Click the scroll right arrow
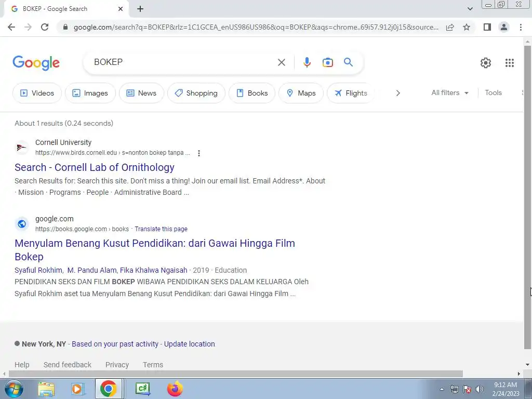The width and height of the screenshot is (532, 399). point(519,374)
